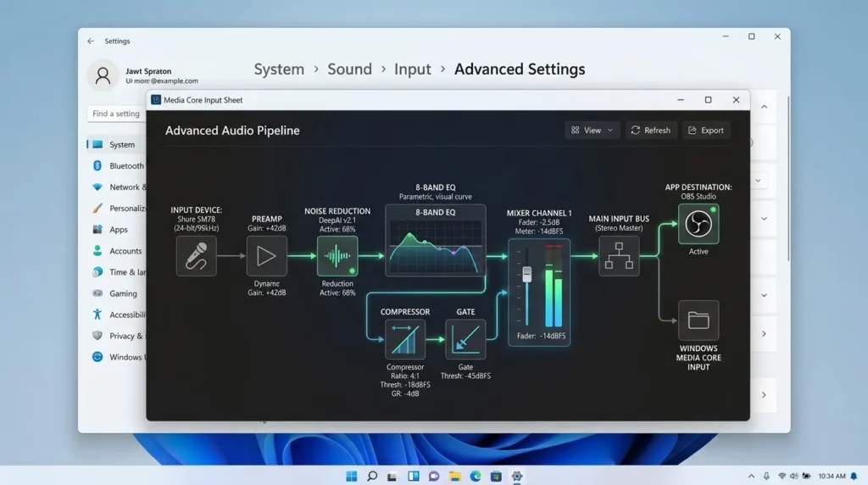This screenshot has width=868, height=485.
Task: Click Sound in the breadcrumb
Action: click(x=349, y=70)
